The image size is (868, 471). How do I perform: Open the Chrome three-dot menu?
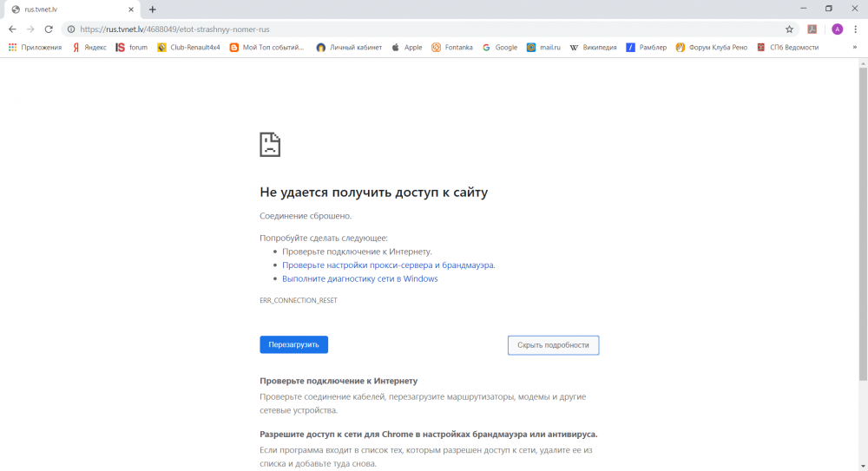point(855,29)
